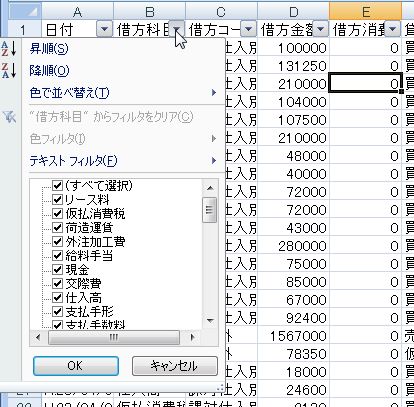Select column E header
414x407 pixels.
tap(365, 12)
